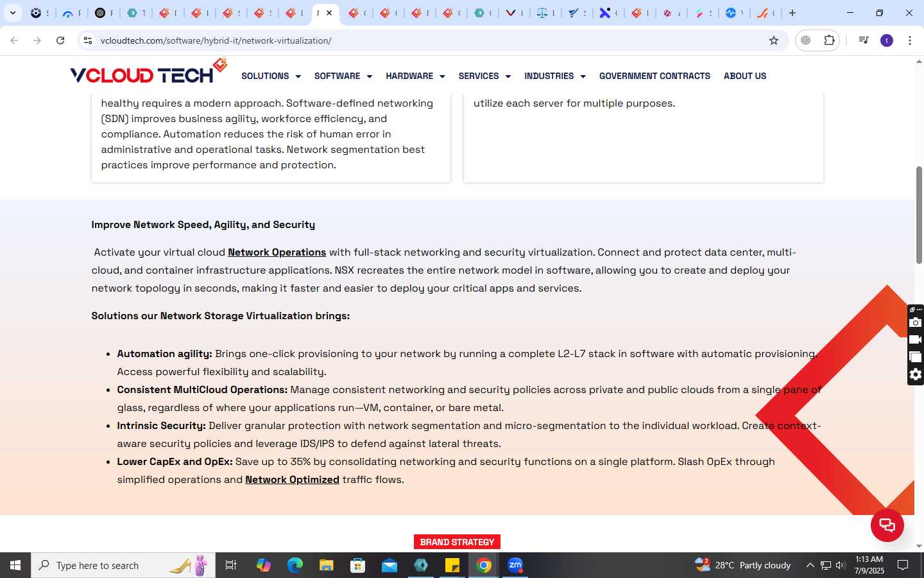Screen dimensions: 924x578
Task: Open Chrome's three-dot menu
Action: 910,40
